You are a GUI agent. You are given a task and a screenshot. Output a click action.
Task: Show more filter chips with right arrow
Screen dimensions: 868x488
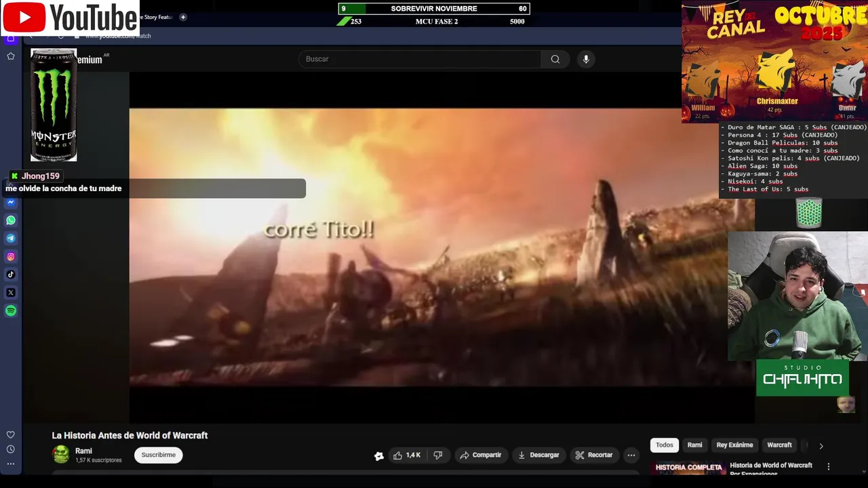pos(821,446)
